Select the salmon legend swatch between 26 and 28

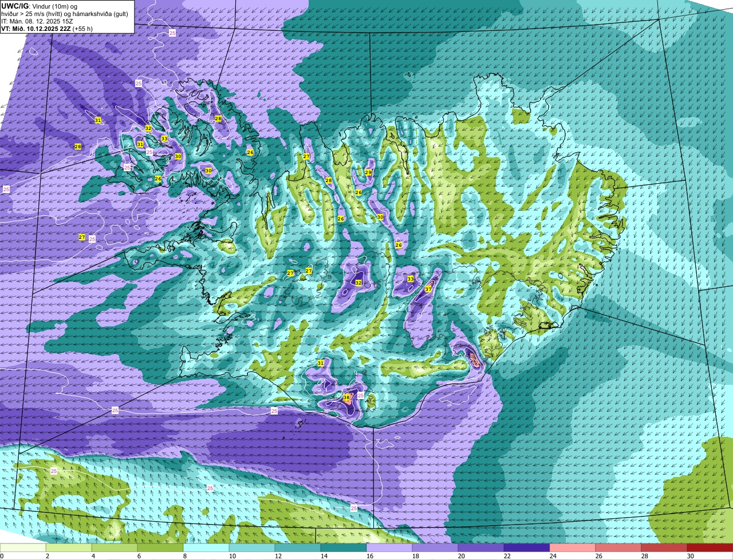coord(618,547)
